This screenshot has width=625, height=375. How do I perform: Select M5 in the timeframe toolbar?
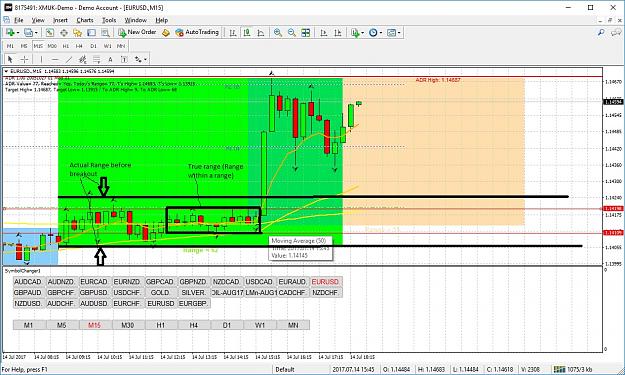pos(24,46)
